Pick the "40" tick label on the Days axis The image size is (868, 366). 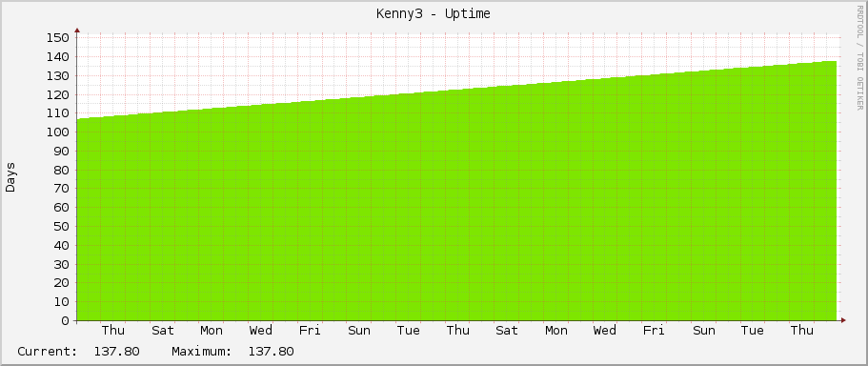point(62,245)
